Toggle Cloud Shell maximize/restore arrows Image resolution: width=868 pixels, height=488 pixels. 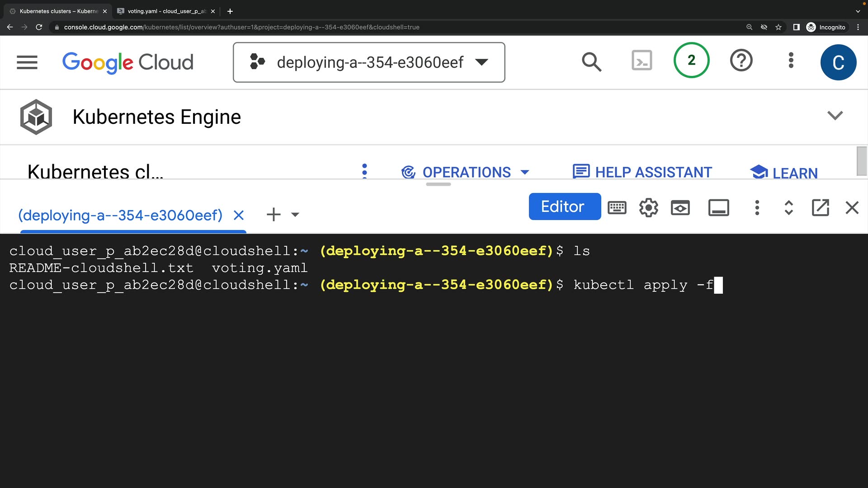[x=788, y=207]
